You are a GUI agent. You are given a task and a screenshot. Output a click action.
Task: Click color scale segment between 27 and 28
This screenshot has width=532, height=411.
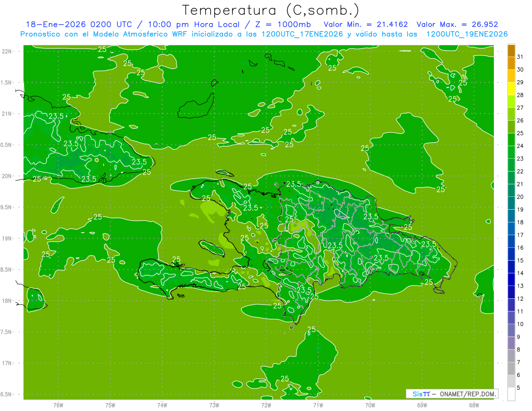(511, 102)
